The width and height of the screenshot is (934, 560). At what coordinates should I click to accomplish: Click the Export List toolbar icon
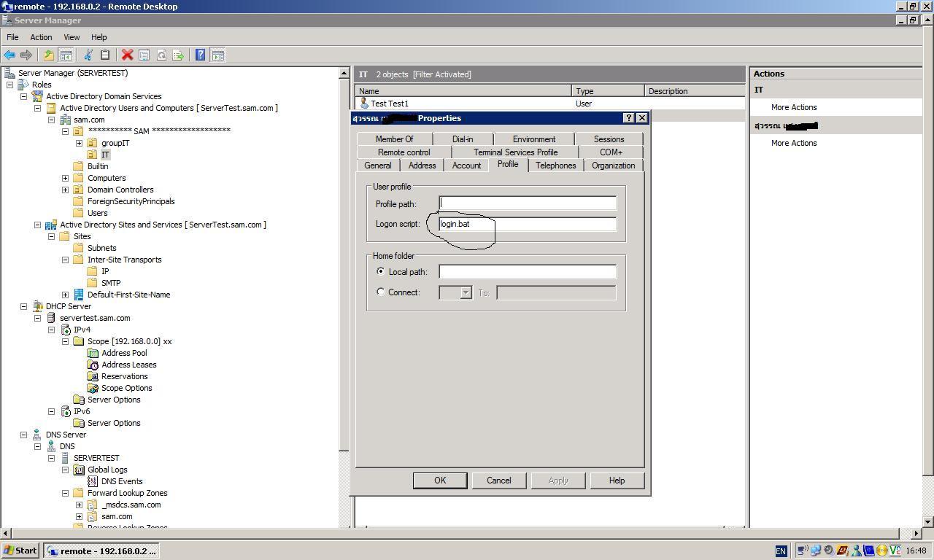(178, 55)
